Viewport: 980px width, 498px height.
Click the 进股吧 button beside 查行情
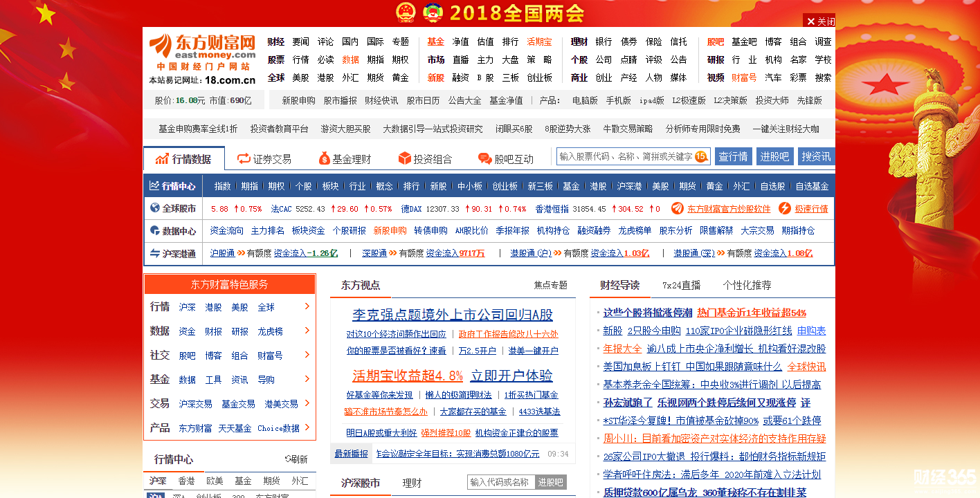point(774,156)
